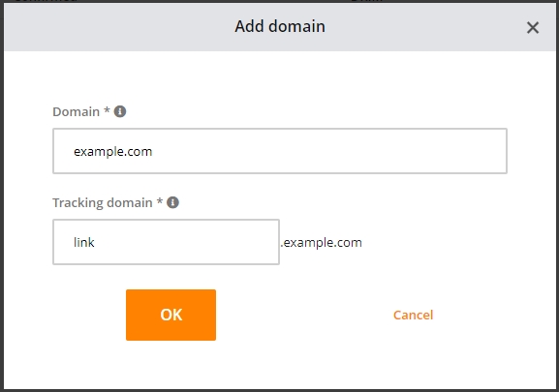
Task: Show info tooltip for Domain field
Action: [120, 111]
